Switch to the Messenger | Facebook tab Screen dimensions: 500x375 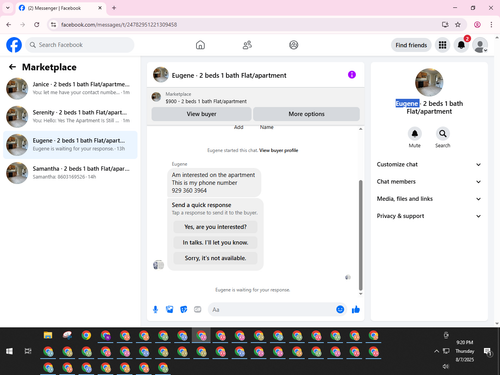[x=60, y=8]
